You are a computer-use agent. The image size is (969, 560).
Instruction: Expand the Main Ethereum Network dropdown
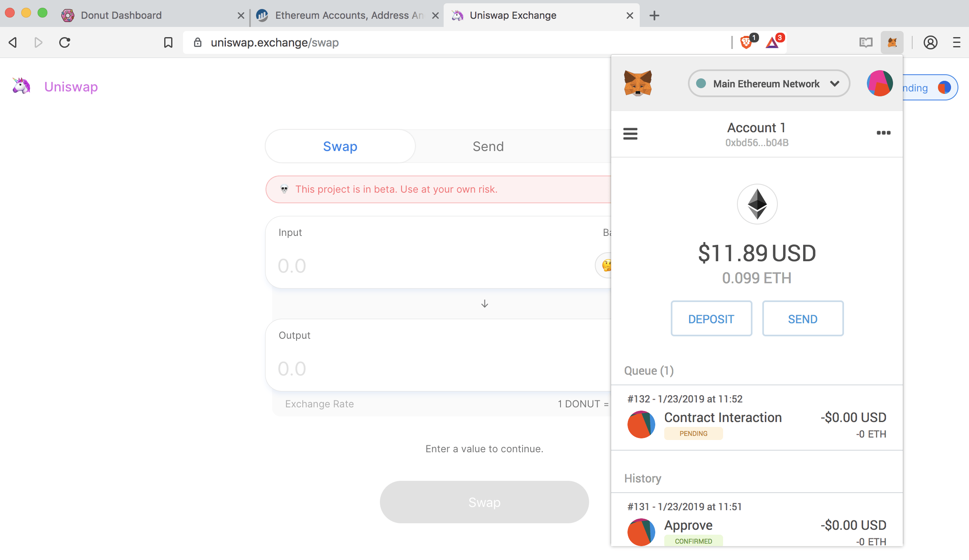pos(769,84)
